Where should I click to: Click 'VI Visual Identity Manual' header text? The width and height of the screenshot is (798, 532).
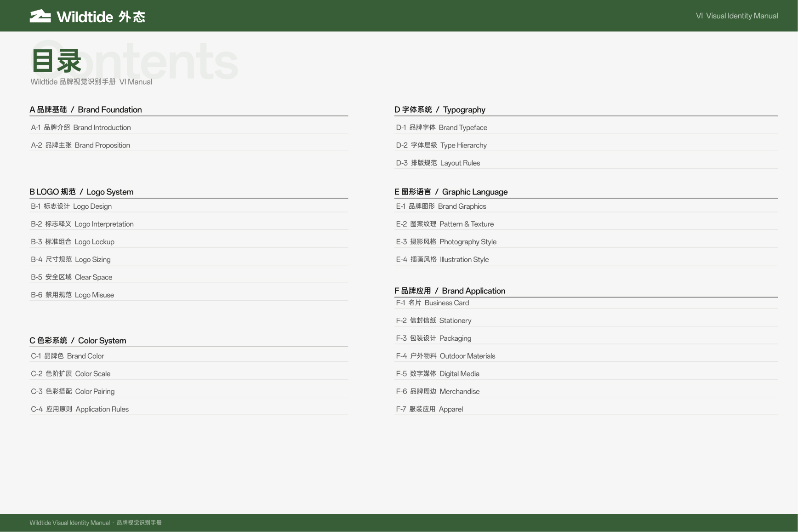pyautogui.click(x=737, y=16)
